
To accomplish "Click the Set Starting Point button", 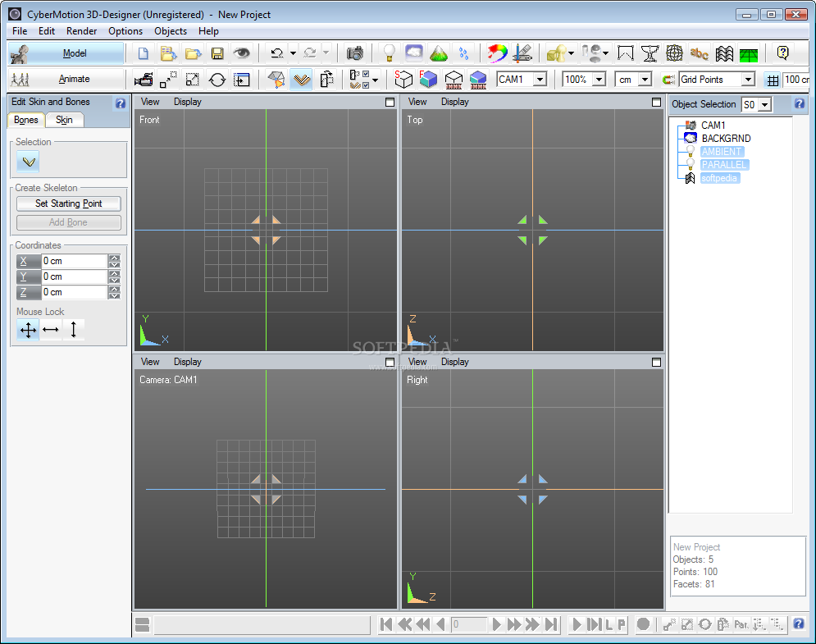I will pyautogui.click(x=69, y=203).
